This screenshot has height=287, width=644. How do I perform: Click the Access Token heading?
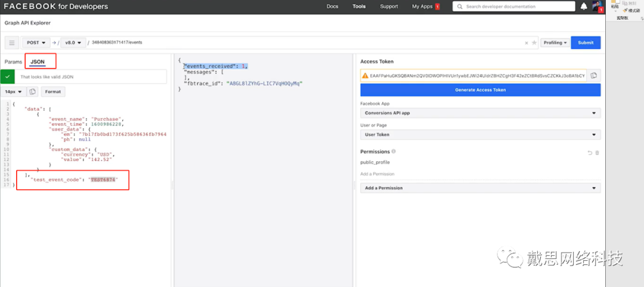(x=377, y=61)
